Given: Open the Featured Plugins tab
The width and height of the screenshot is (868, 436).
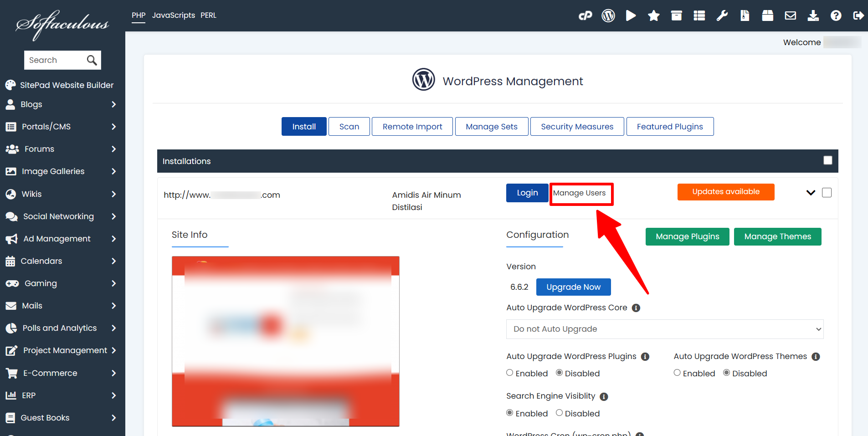Looking at the screenshot, I should [x=670, y=127].
